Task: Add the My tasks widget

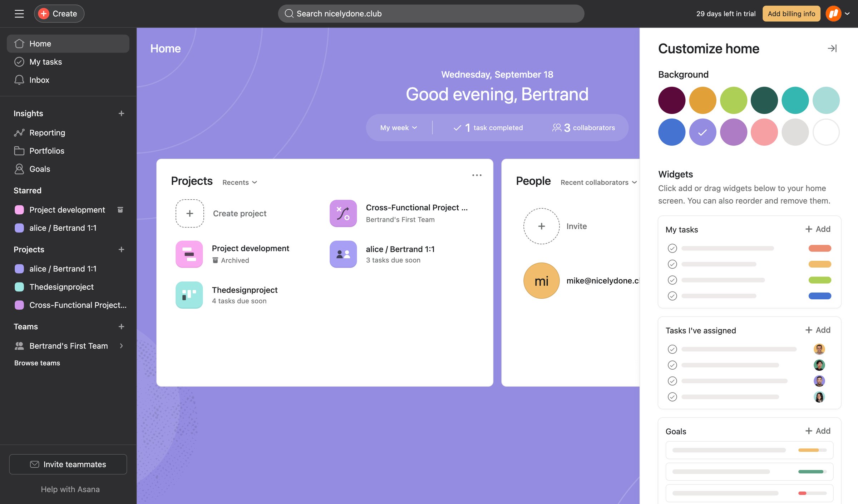Action: 818,229
